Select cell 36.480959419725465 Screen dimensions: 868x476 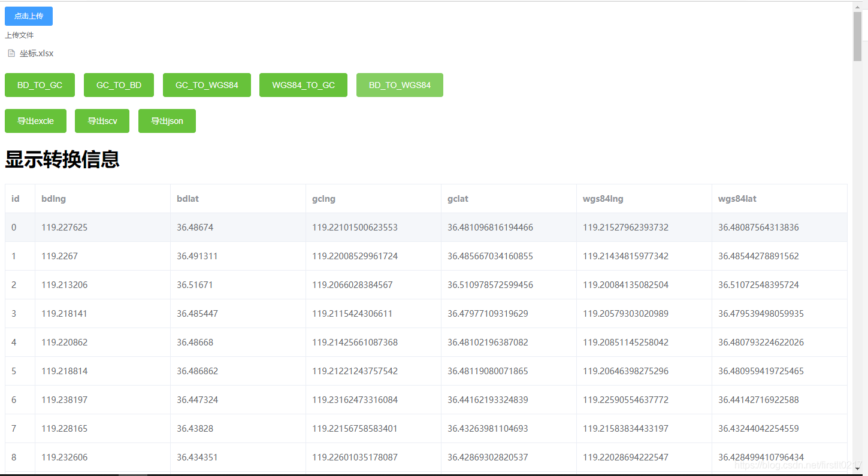point(780,371)
